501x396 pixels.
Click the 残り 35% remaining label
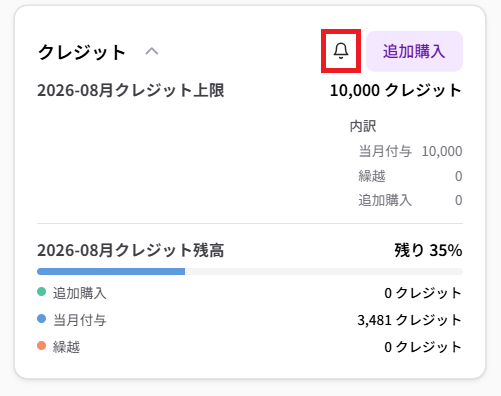[x=428, y=250]
